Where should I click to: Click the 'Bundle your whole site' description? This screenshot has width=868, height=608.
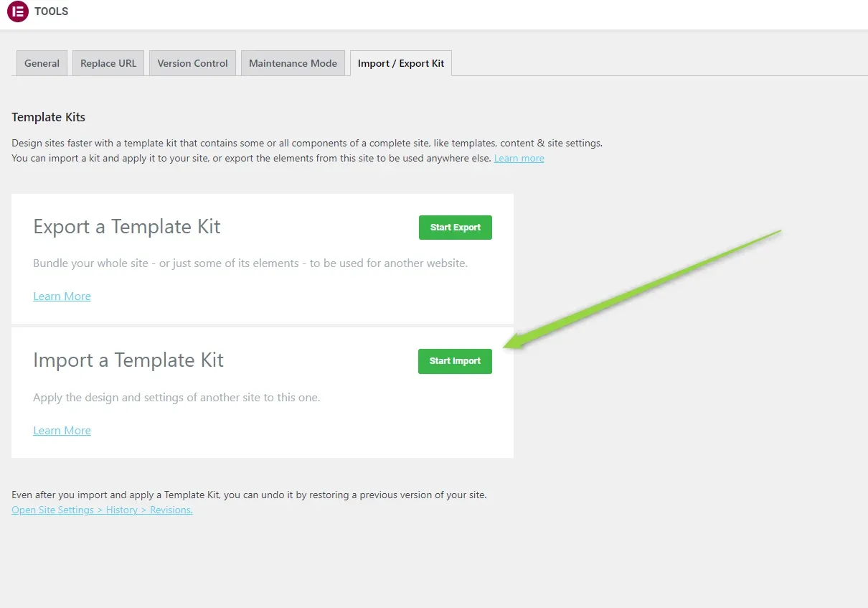[250, 263]
